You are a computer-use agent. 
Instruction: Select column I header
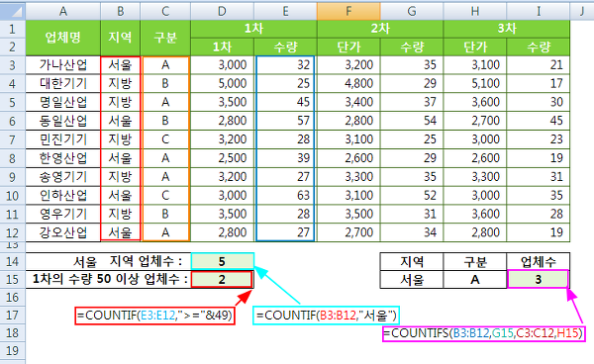pyautogui.click(x=539, y=11)
